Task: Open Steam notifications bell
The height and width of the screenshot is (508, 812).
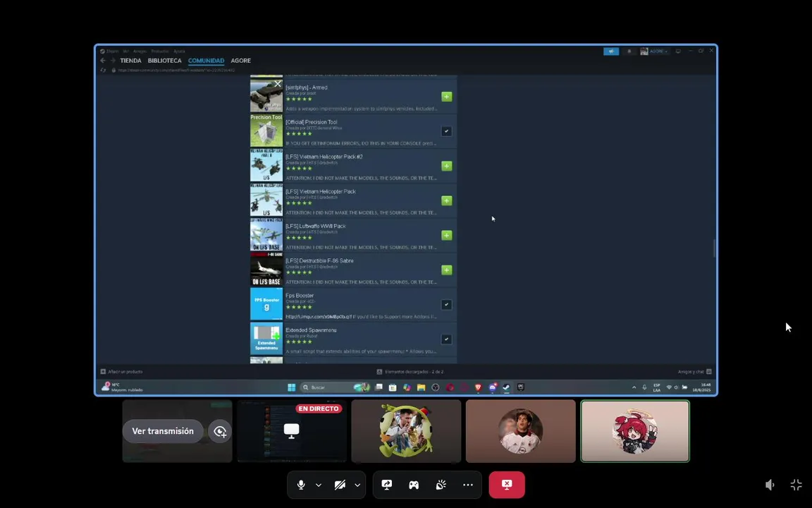Action: [629, 52]
